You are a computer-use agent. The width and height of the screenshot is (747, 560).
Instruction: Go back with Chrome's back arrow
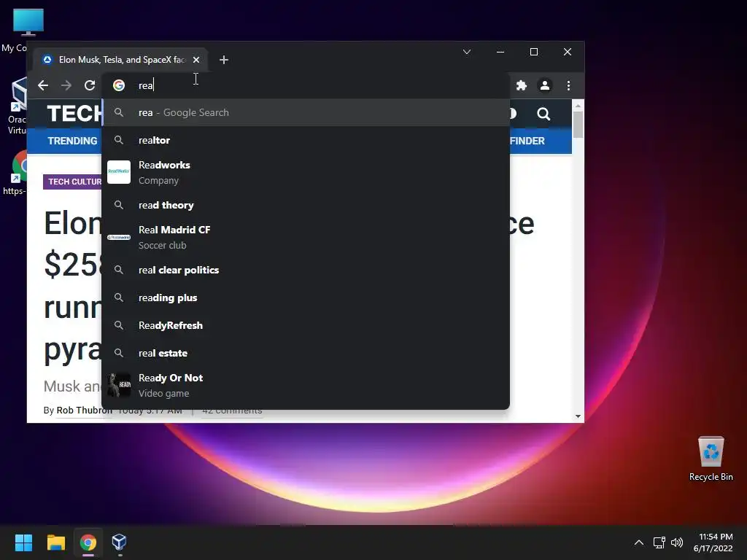point(43,85)
